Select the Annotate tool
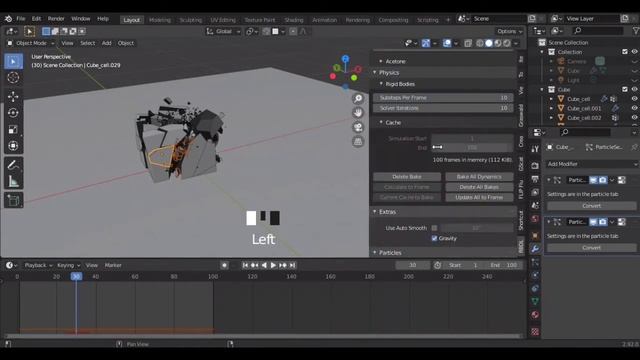 point(13,165)
